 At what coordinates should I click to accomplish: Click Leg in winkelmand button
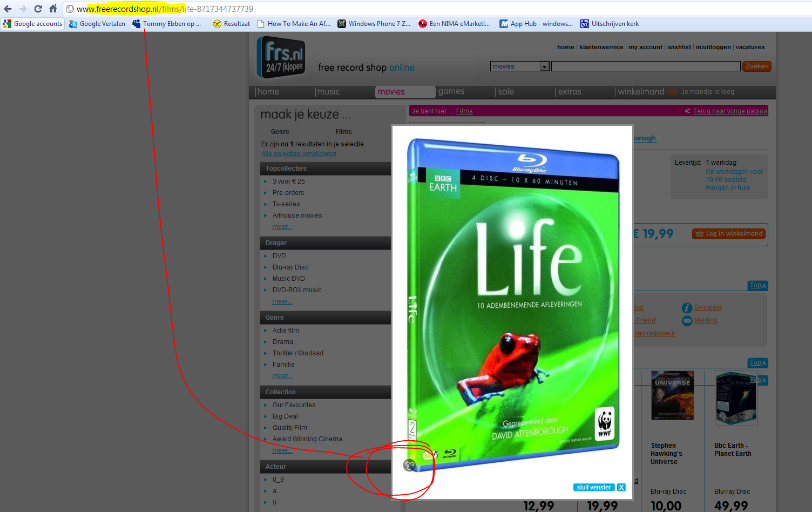click(729, 234)
